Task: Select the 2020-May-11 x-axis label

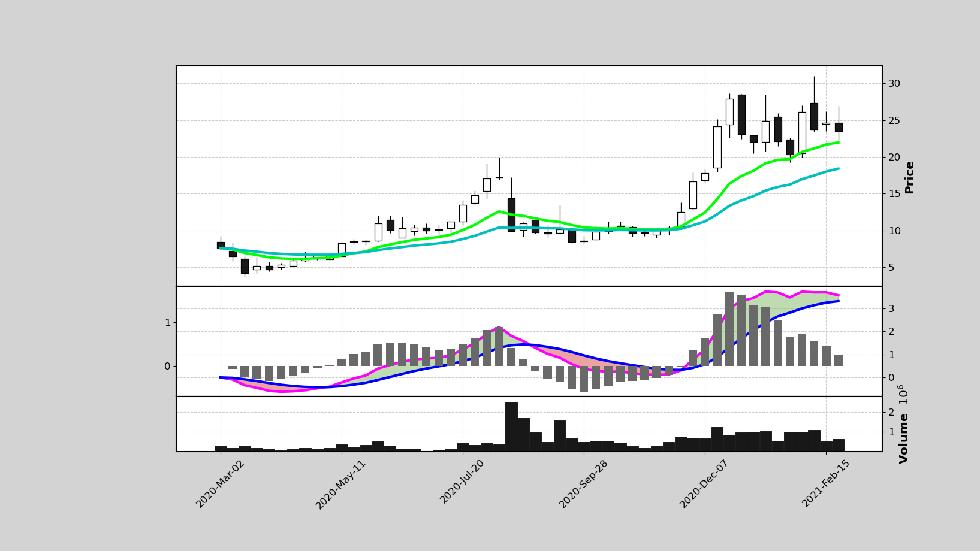Action: click(340, 485)
